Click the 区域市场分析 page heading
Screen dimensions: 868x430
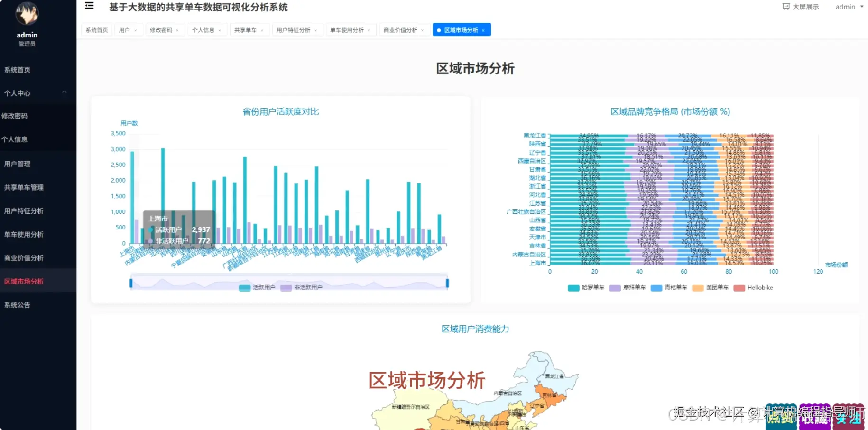click(475, 69)
